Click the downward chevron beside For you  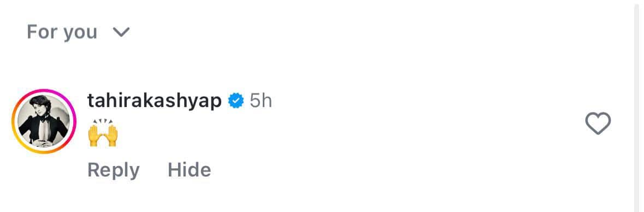point(122,32)
